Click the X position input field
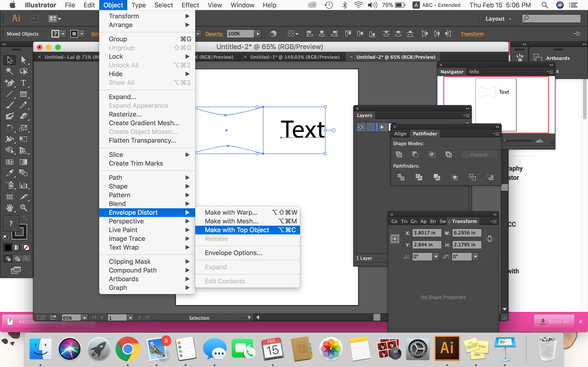Viewport: 588px width, 367px height. coord(427,233)
